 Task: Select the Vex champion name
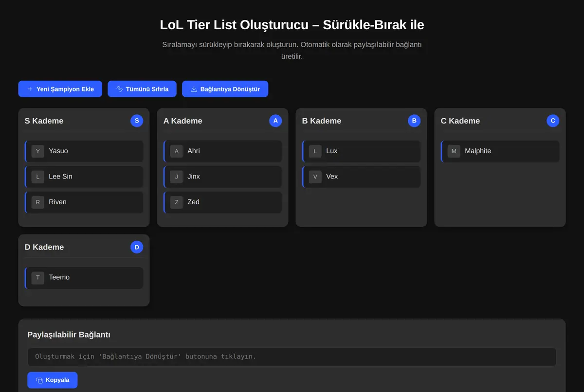[x=332, y=177]
